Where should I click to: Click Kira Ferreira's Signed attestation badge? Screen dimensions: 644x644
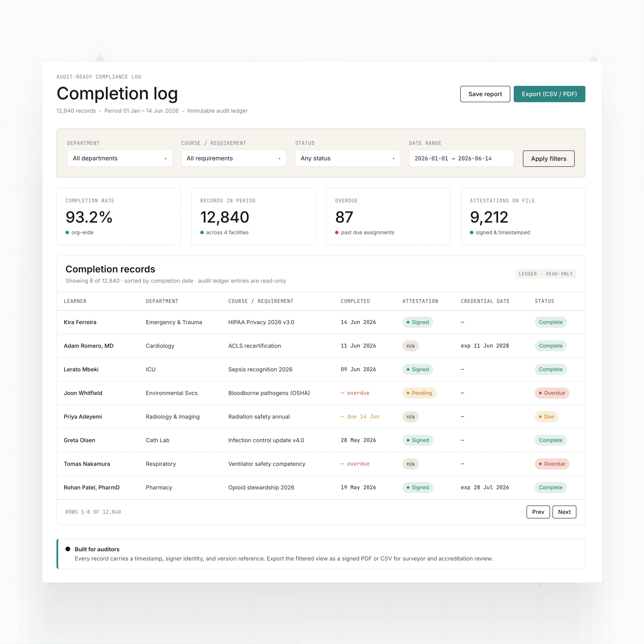[418, 322]
